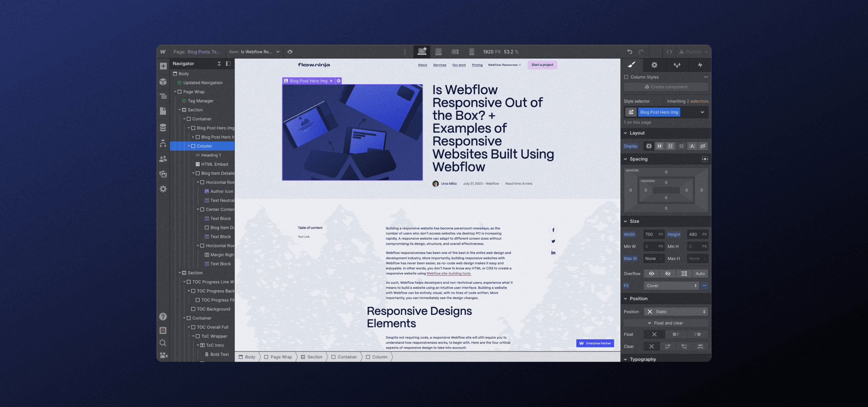Open the Assets panel
Image resolution: width=868 pixels, height=407 pixels.
click(x=163, y=174)
